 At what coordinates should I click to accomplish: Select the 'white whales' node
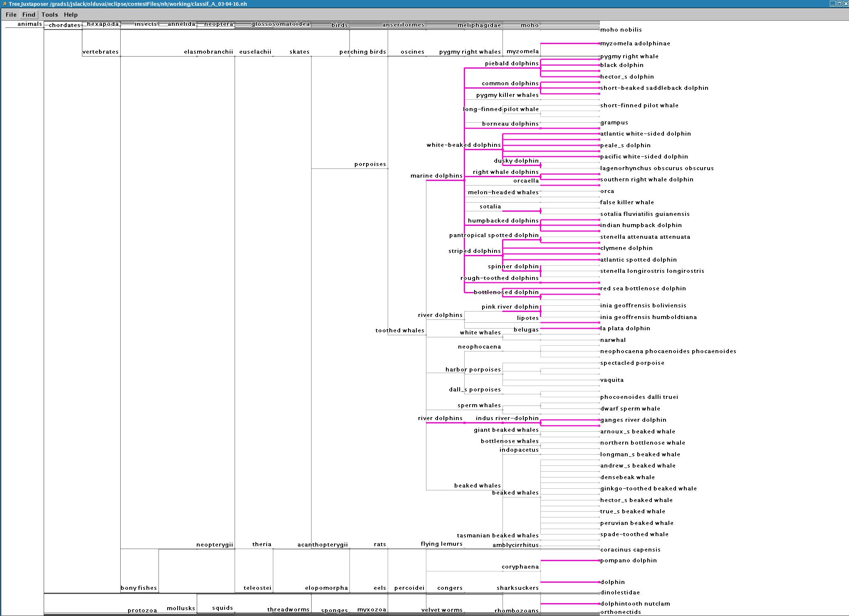pyautogui.click(x=480, y=333)
